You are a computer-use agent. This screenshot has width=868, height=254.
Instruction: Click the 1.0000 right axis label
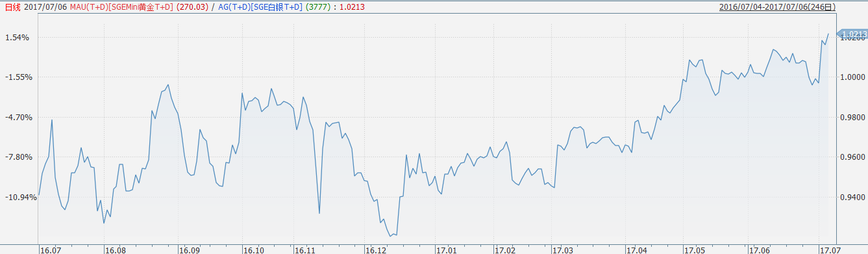coord(852,77)
